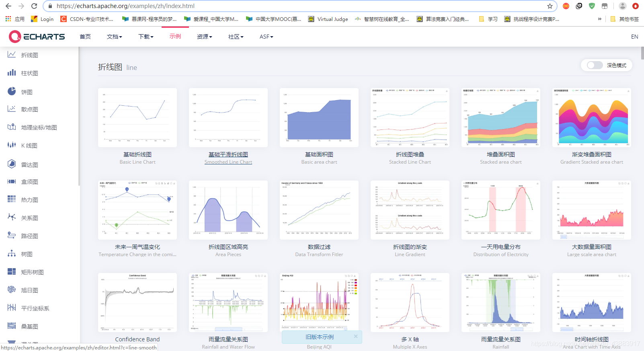The height and width of the screenshot is (351, 644).
Task: Click the boxplot icon in sidebar
Action: click(x=12, y=181)
